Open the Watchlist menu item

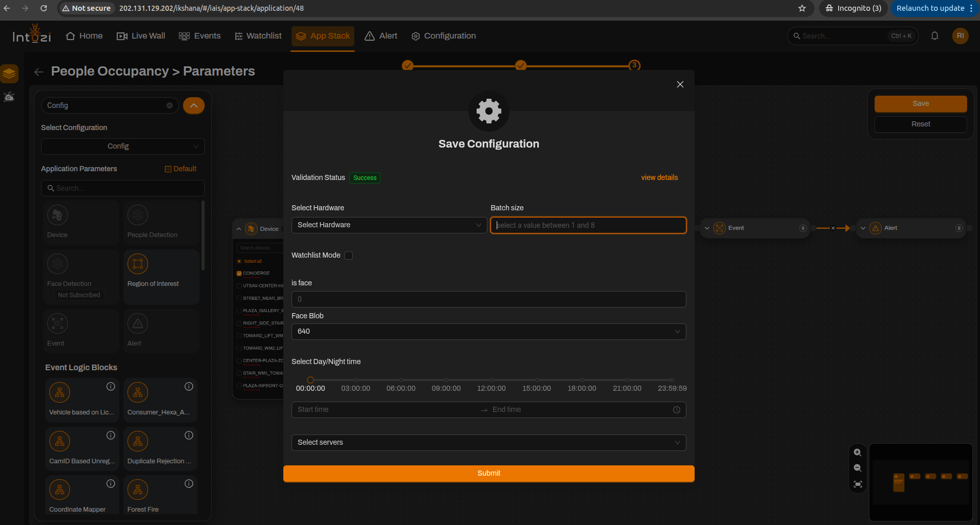click(258, 36)
